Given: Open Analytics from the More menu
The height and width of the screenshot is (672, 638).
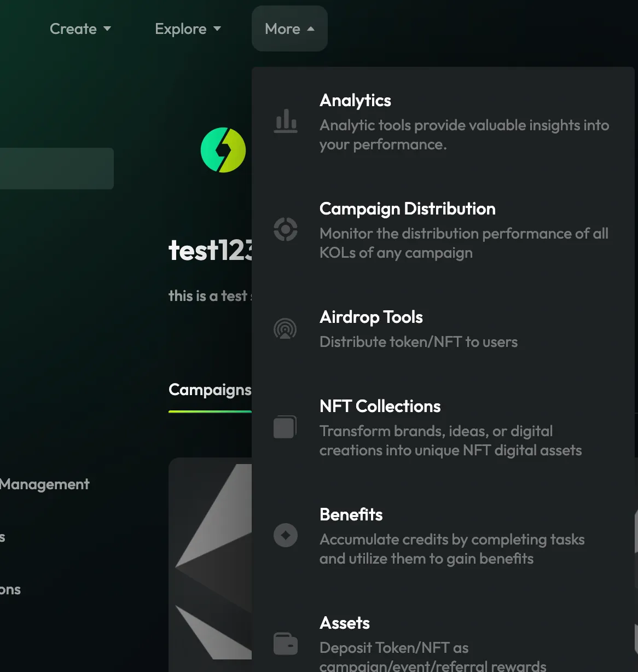Looking at the screenshot, I should tap(355, 101).
